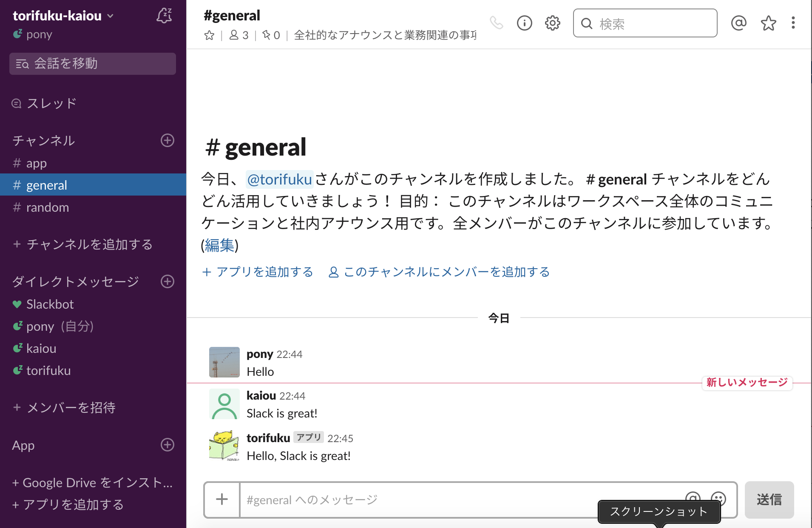The height and width of the screenshot is (528, 812).
Task: Open pony (自分) direct message
Action: (x=93, y=326)
